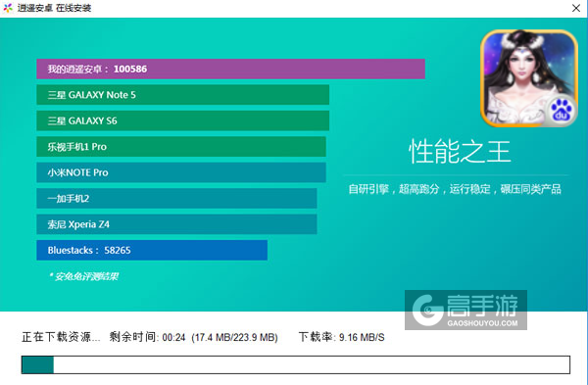Click the Baidu paw badge on game icon

click(562, 111)
